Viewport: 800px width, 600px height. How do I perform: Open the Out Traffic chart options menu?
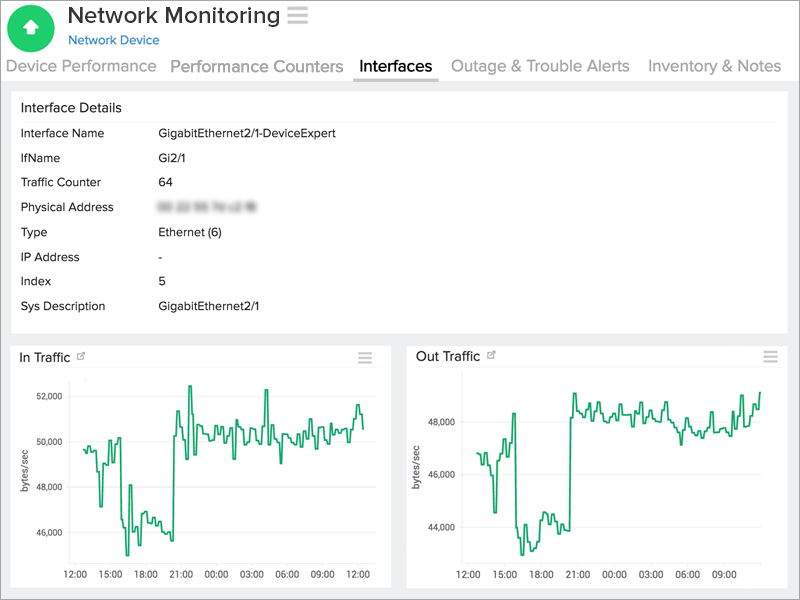(x=771, y=357)
